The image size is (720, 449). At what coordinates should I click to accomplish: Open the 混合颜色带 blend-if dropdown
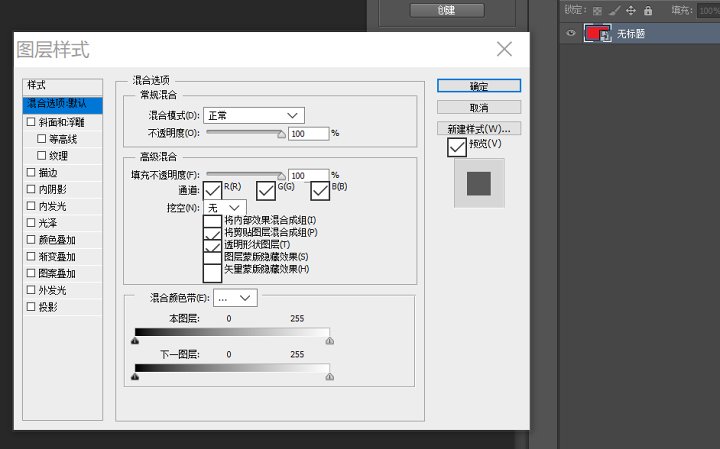[x=236, y=298]
